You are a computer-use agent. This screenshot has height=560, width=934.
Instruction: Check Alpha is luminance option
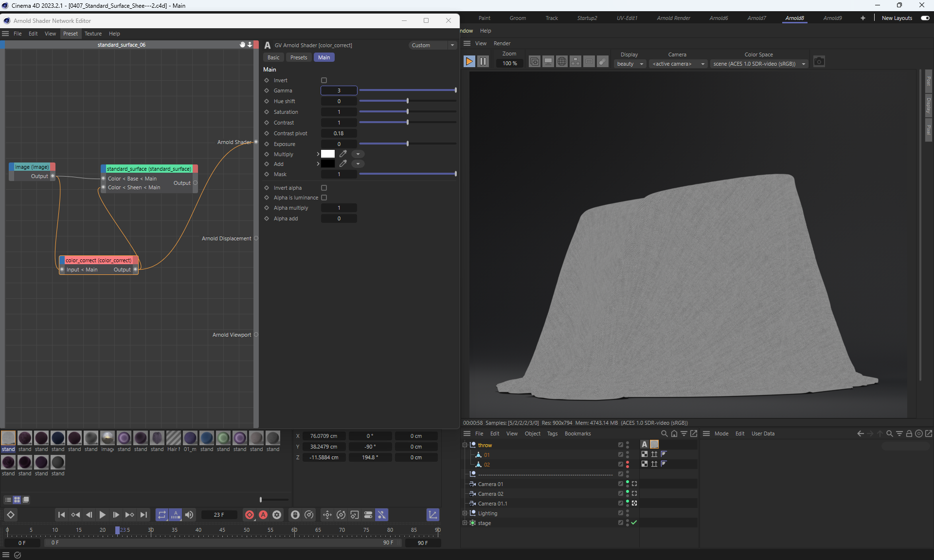coord(324,198)
